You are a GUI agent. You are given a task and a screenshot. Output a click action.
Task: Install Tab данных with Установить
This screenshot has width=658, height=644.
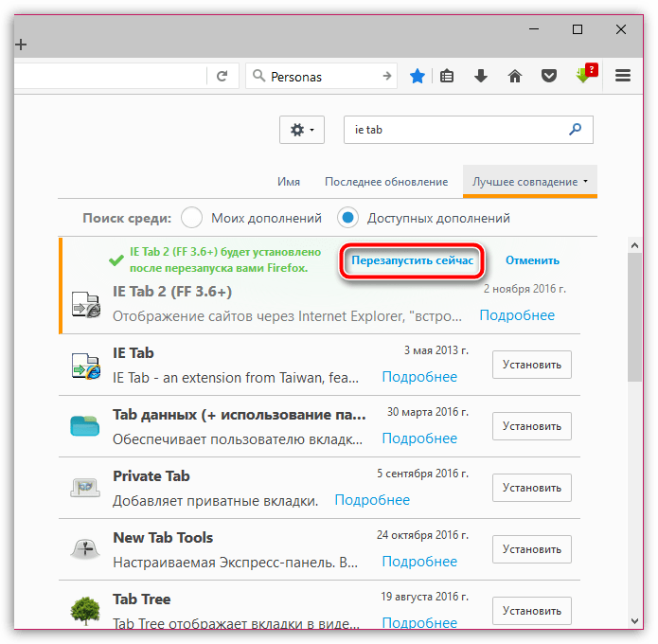point(532,426)
